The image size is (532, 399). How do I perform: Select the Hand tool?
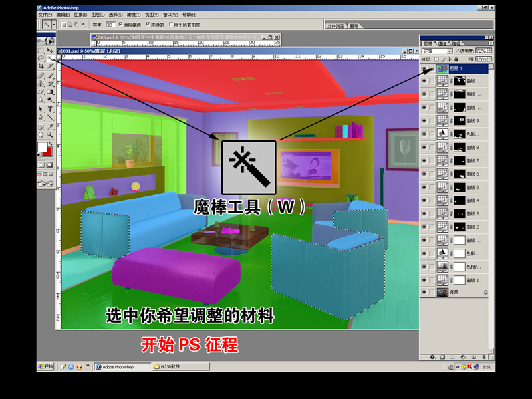[41, 135]
